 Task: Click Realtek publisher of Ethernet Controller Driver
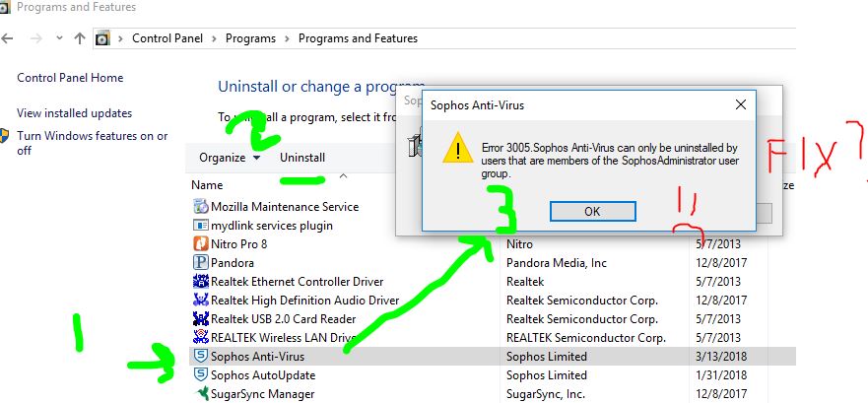tap(525, 282)
